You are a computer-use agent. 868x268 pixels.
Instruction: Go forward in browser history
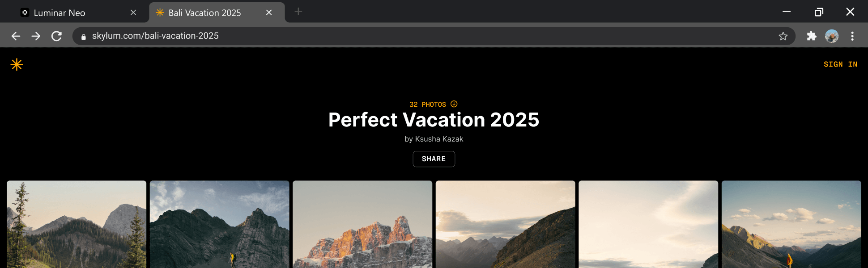pyautogui.click(x=36, y=36)
